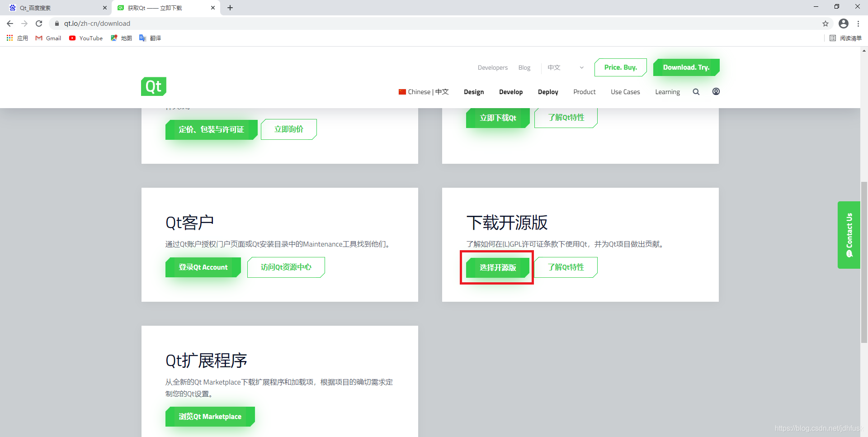Click the Qt客户 heading
Image resolution: width=868 pixels, height=437 pixels.
pos(189,223)
